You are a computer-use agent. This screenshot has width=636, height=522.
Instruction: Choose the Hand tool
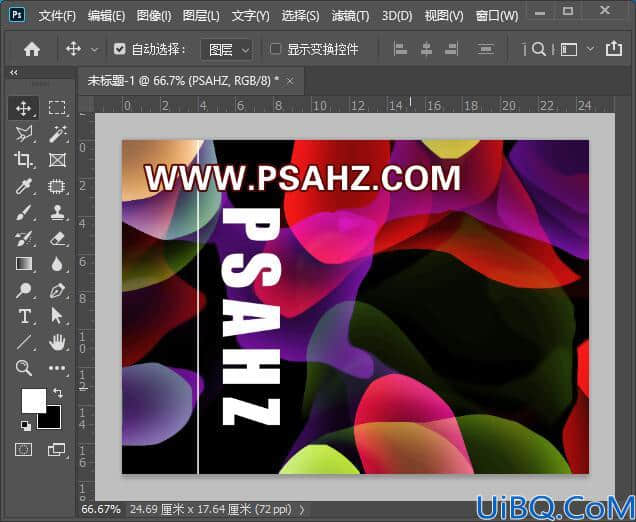(57, 342)
